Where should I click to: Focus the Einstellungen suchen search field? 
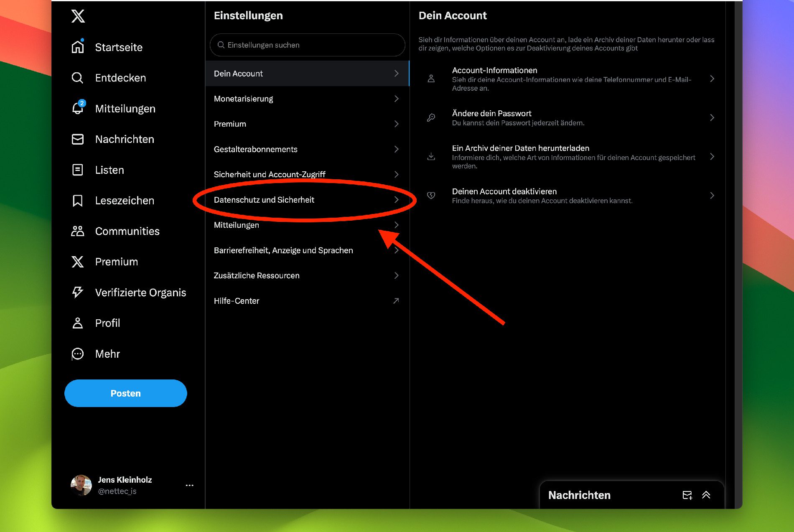[308, 45]
